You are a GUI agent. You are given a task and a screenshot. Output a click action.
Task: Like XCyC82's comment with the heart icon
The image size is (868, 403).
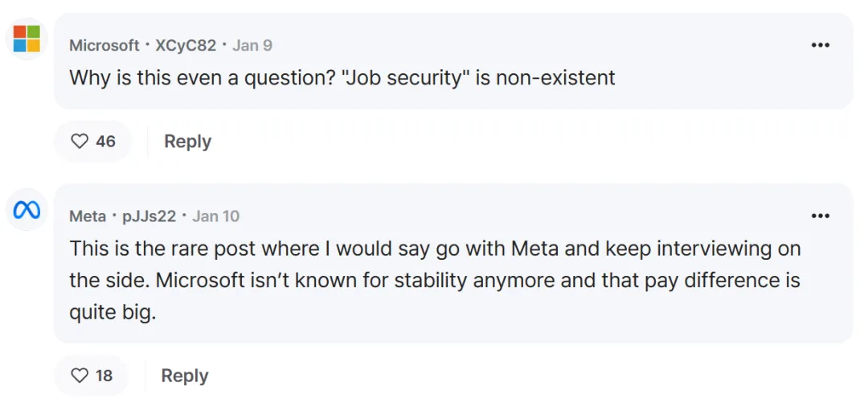pyautogui.click(x=80, y=142)
